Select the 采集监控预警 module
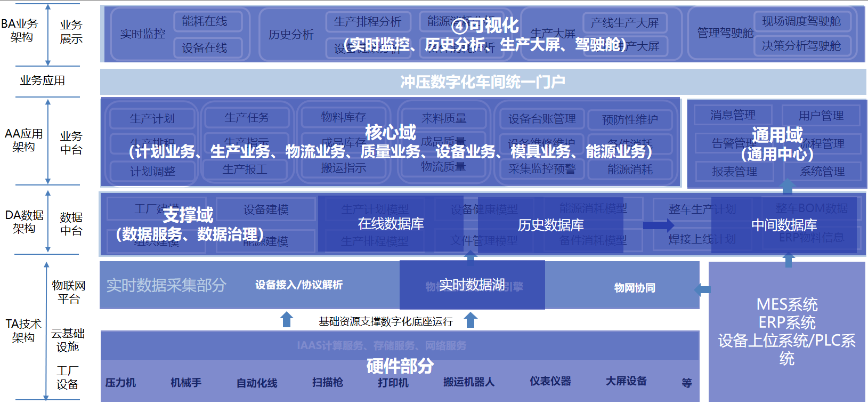868x404 pixels. [x=541, y=169]
